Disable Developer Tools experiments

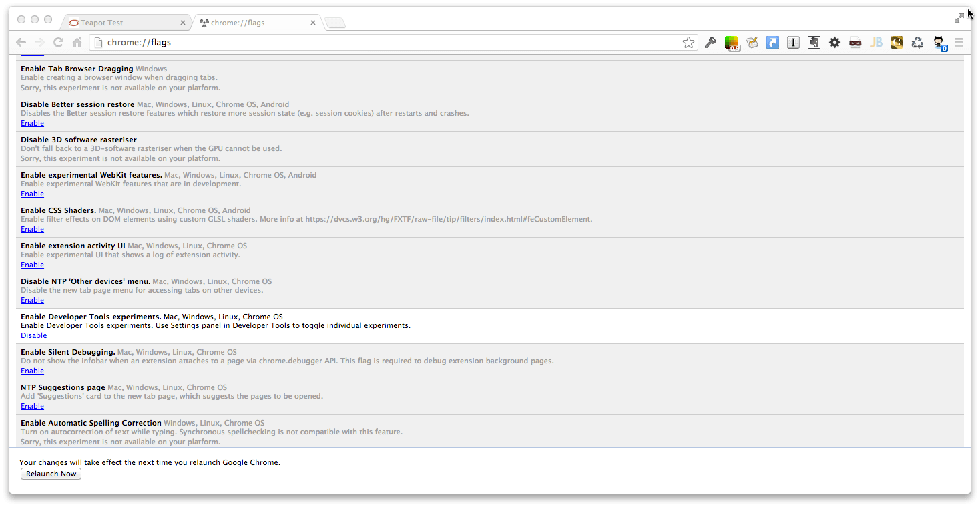click(x=33, y=335)
